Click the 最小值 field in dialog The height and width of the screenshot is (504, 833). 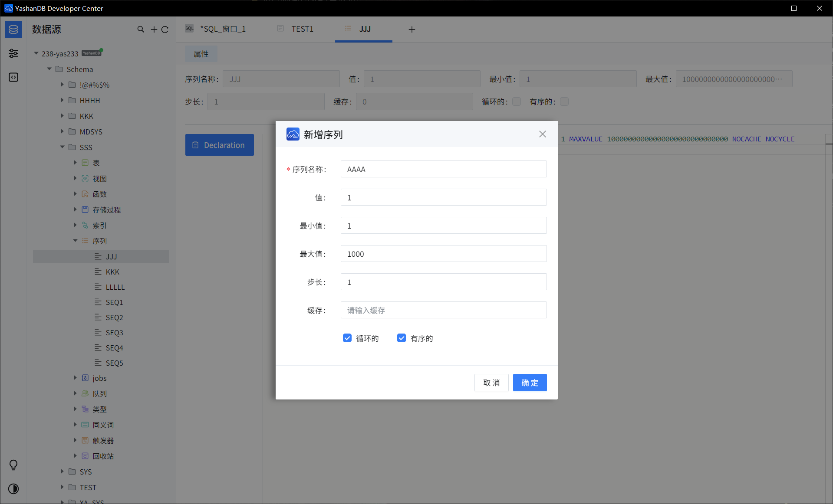coord(444,226)
